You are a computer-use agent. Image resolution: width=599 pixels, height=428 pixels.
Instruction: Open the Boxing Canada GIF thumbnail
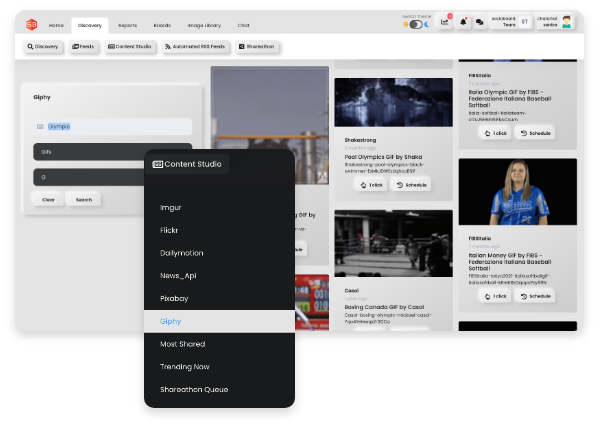tap(393, 243)
